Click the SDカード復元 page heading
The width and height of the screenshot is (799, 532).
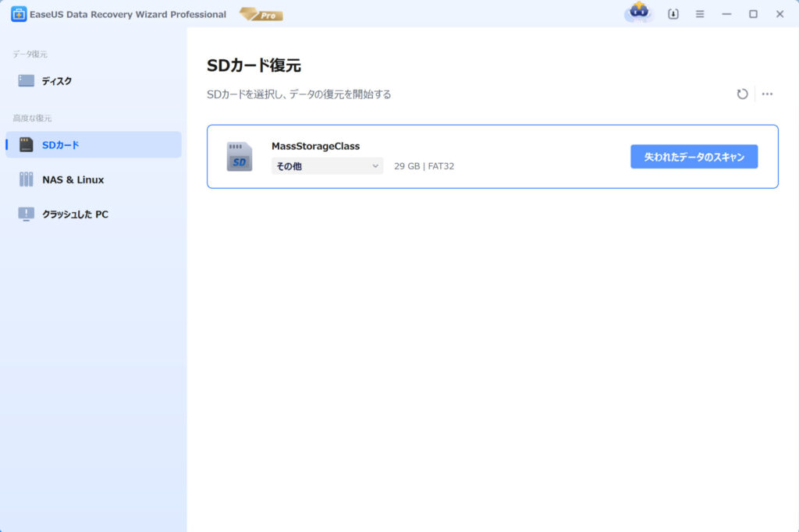[x=254, y=66]
